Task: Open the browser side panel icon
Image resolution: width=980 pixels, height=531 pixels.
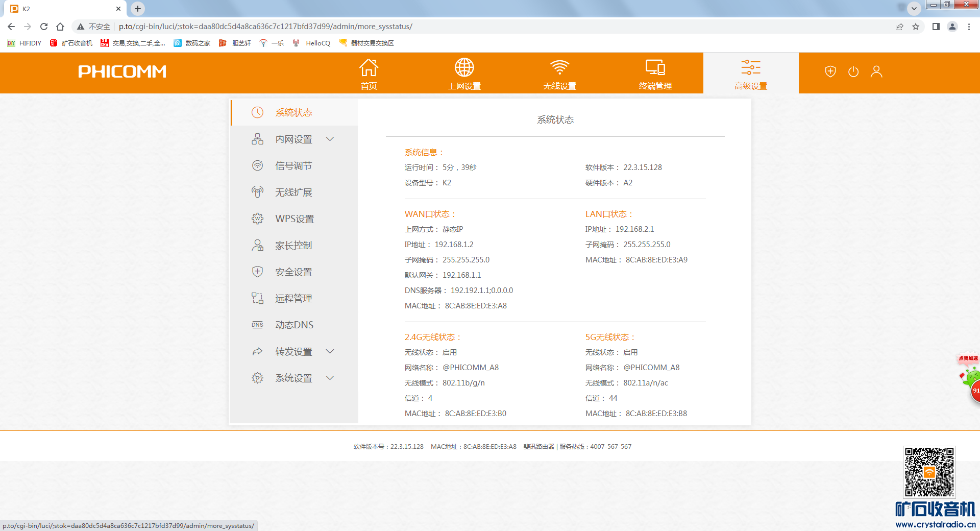Action: pyautogui.click(x=936, y=27)
